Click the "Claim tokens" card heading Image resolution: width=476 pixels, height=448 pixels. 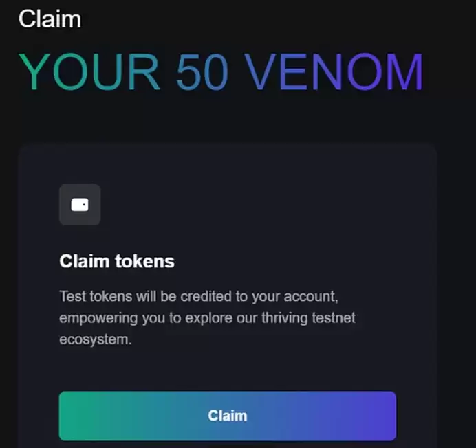117,261
